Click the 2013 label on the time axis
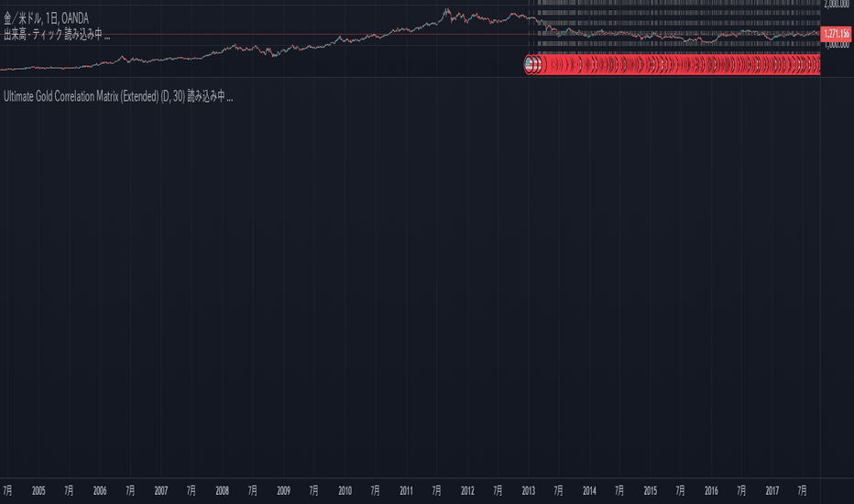Screen dimensions: 854x504 (529, 491)
